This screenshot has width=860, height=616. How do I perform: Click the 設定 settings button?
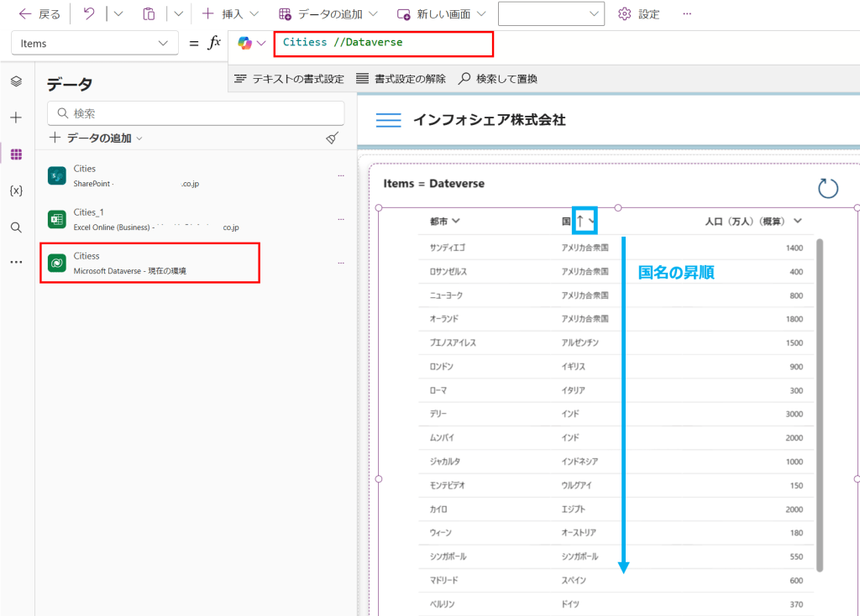(639, 14)
